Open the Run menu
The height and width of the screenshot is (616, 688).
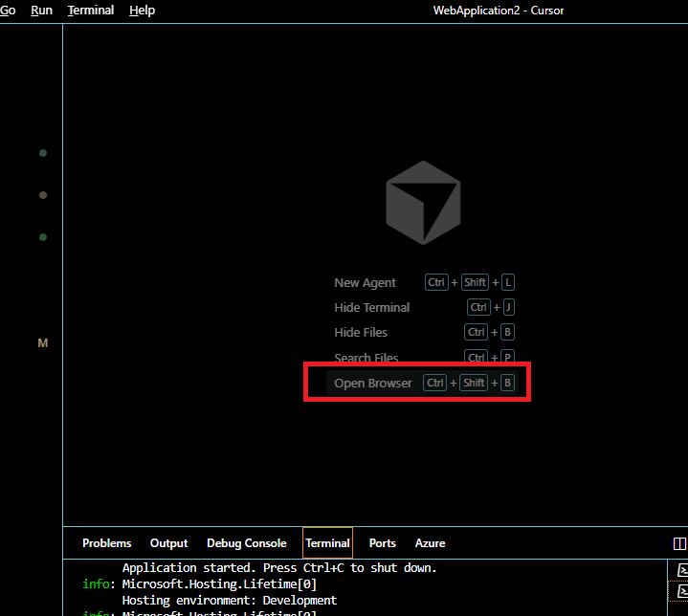(42, 11)
